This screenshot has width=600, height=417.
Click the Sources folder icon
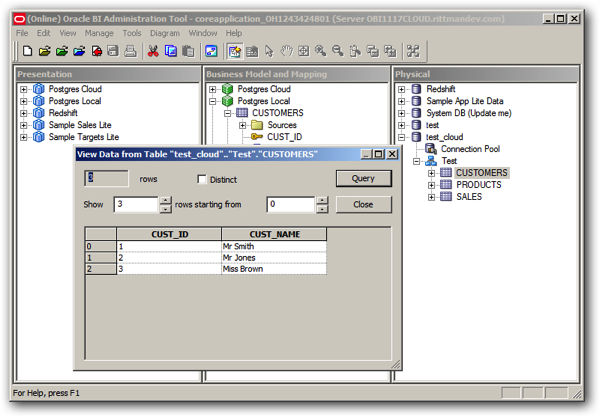(257, 125)
